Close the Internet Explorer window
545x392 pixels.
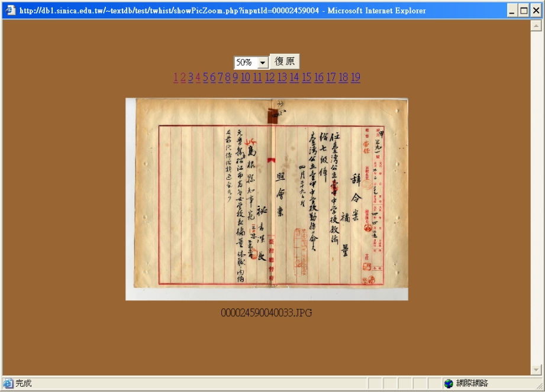pos(536,10)
